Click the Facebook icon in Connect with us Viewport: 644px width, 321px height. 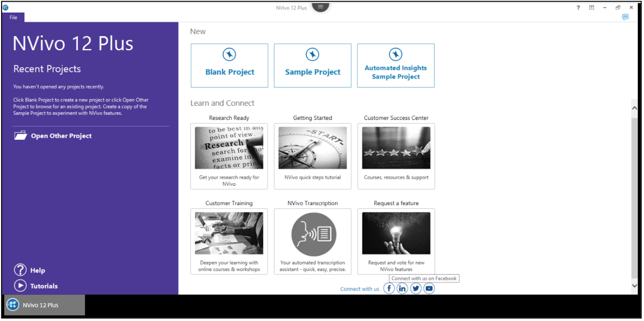[389, 288]
